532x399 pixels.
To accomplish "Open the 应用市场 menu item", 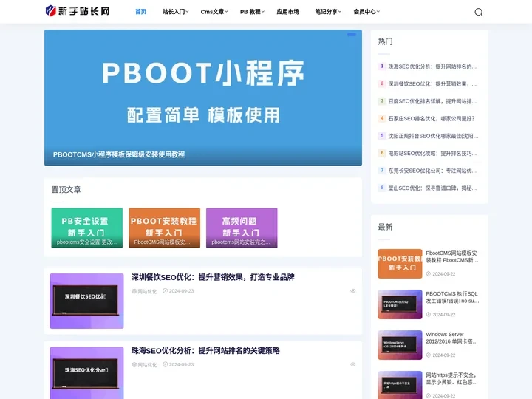I will tap(287, 12).
